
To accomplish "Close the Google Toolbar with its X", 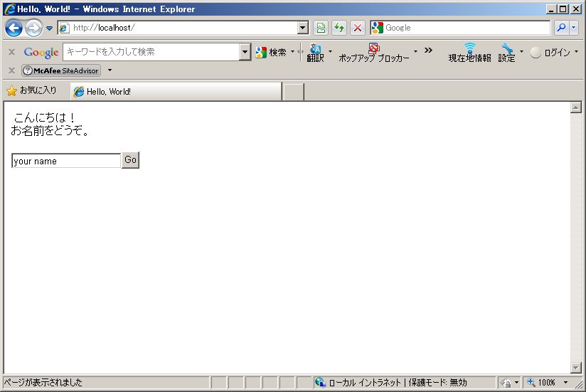I will pos(11,52).
